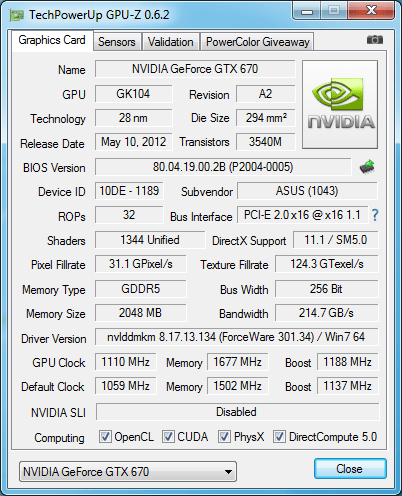Click the Default Clock field 1059 MHz

coord(125,386)
